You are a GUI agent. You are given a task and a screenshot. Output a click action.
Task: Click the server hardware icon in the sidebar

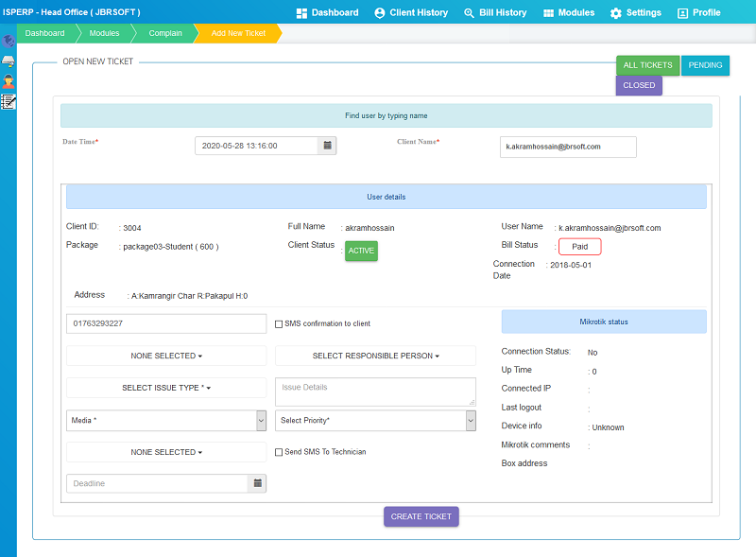(9, 59)
